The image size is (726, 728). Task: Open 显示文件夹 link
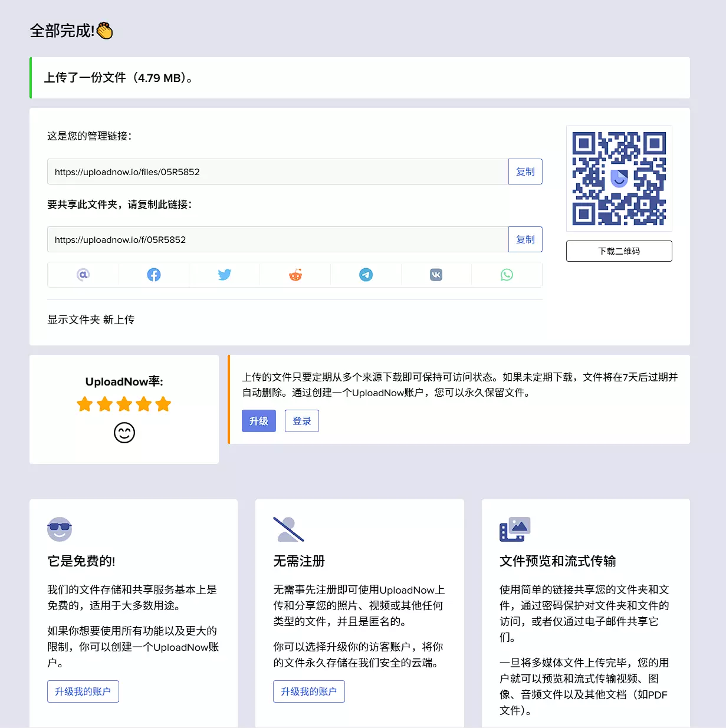tap(74, 319)
